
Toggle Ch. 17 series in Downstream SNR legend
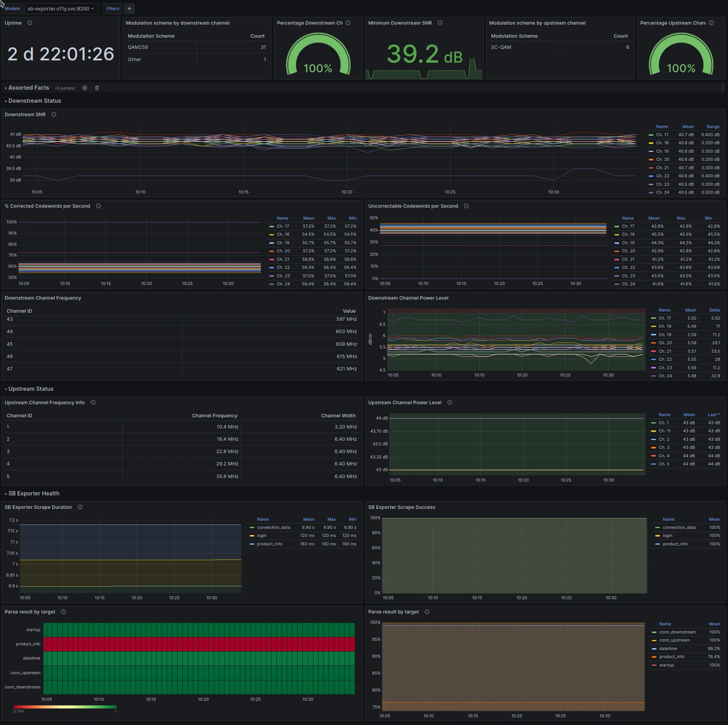pos(662,135)
